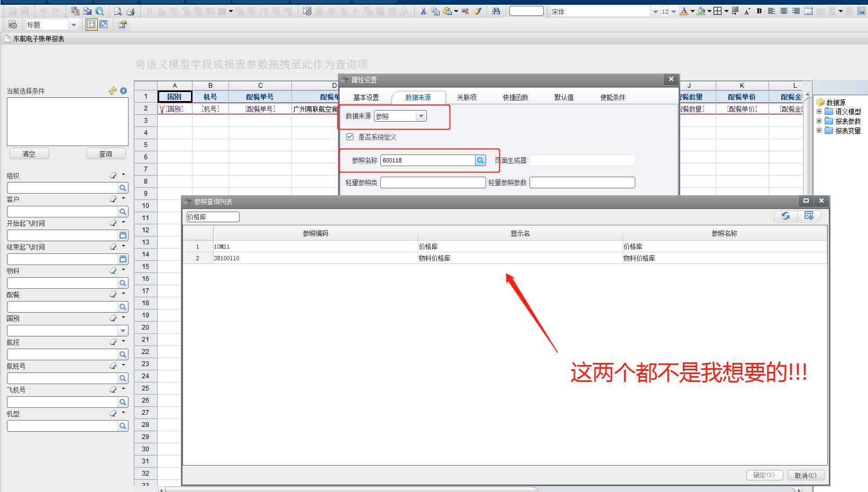The height and width of the screenshot is (492, 868).
Task: Switch to the 使能条件 tab
Action: (x=613, y=97)
